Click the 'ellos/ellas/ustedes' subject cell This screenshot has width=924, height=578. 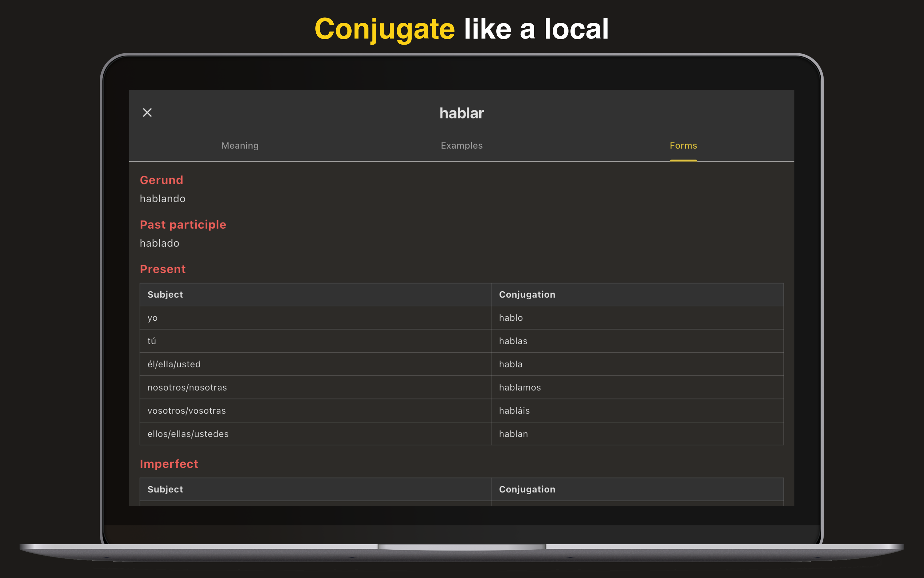coord(315,434)
